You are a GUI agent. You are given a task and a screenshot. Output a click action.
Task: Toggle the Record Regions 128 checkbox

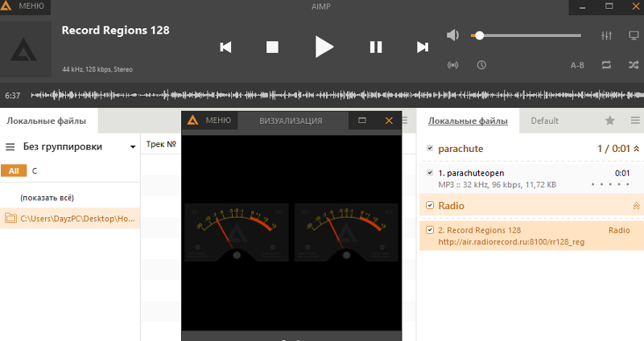click(430, 230)
